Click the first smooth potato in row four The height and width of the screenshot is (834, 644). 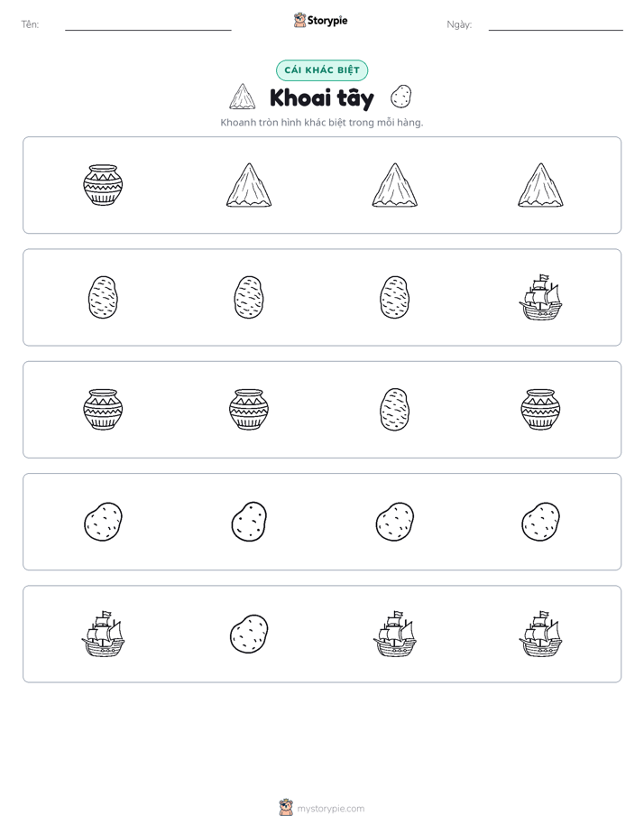tap(103, 522)
